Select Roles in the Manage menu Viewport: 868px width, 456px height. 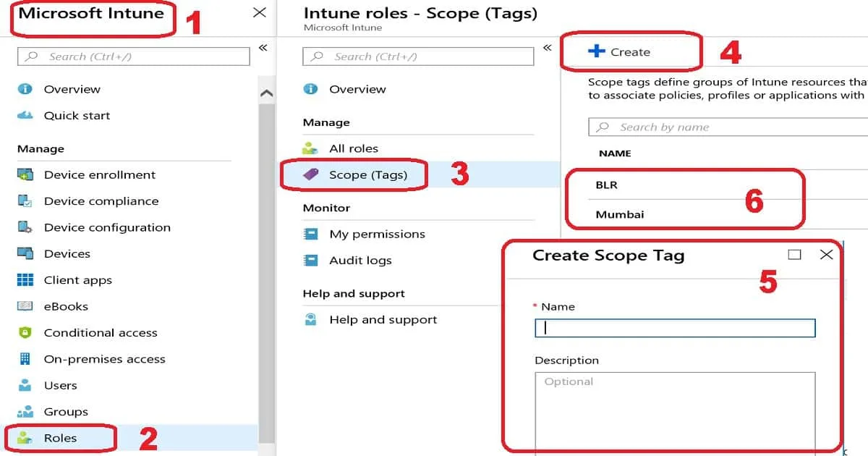pyautogui.click(x=60, y=438)
